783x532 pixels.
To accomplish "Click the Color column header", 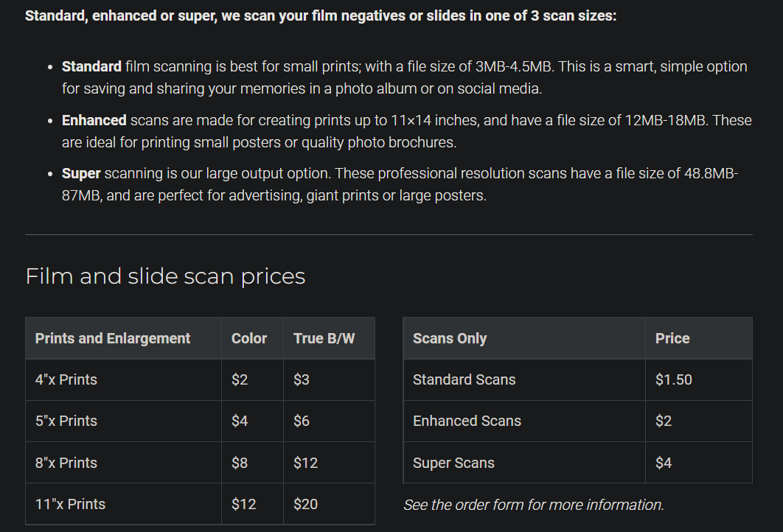I will (x=249, y=338).
